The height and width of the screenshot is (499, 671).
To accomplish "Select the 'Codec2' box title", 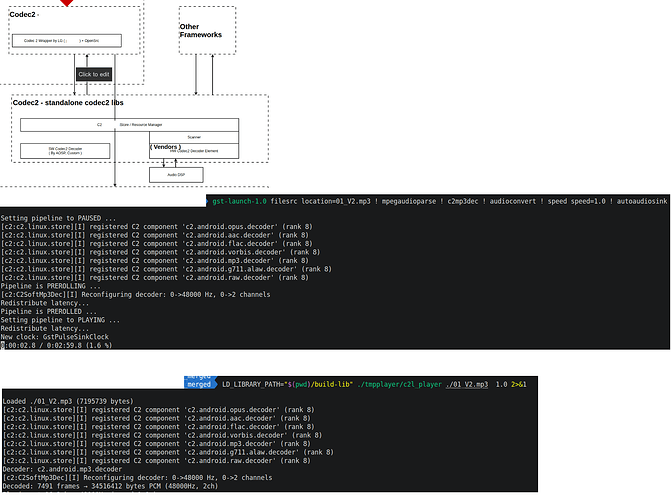I will click(22, 15).
